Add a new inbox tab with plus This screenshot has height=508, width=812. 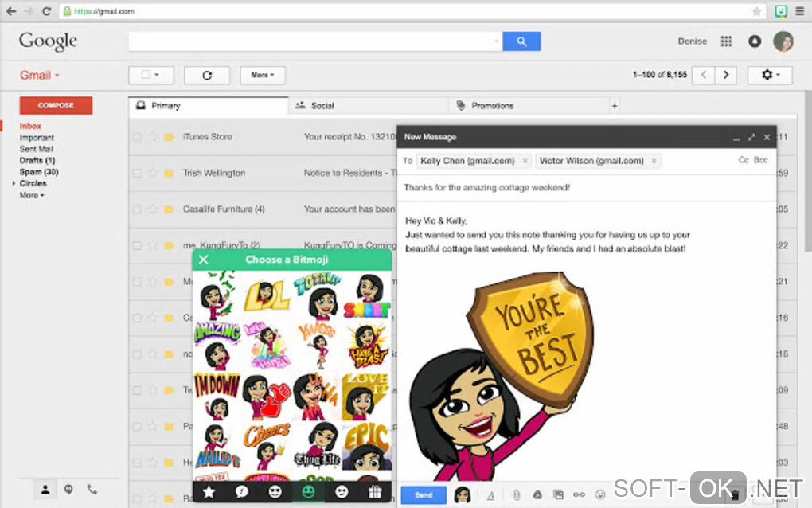click(615, 106)
